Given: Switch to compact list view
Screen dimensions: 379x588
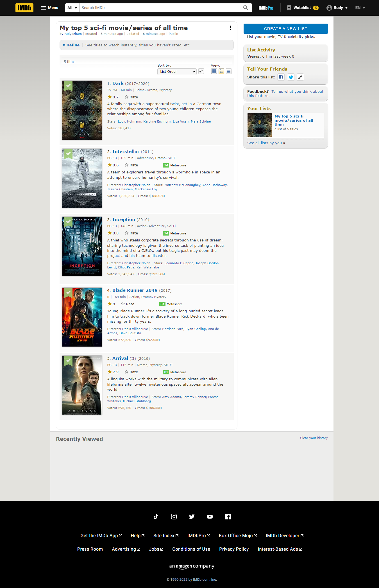Looking at the screenshot, I should click(229, 71).
